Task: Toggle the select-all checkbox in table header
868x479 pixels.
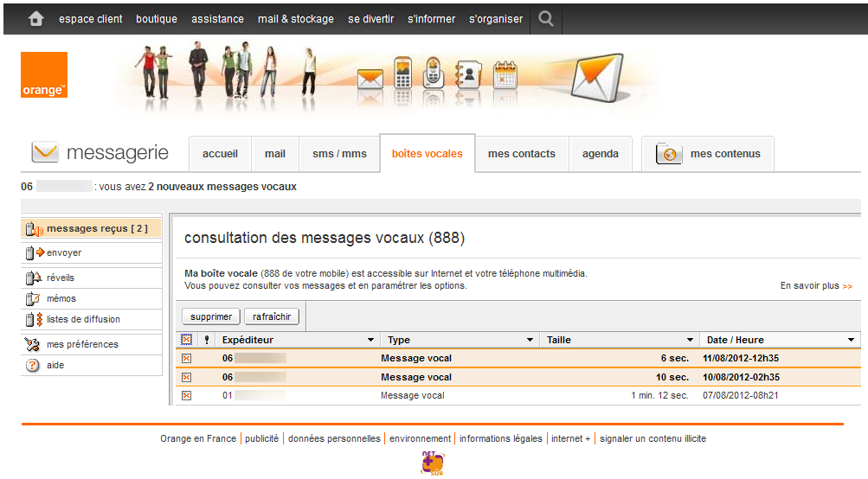Action: pyautogui.click(x=186, y=340)
